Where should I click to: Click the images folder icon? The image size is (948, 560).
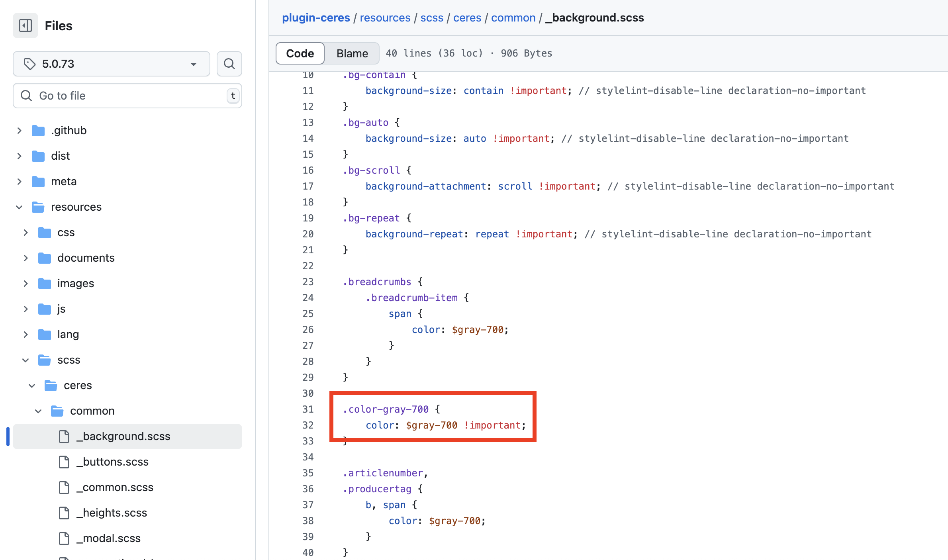point(45,284)
